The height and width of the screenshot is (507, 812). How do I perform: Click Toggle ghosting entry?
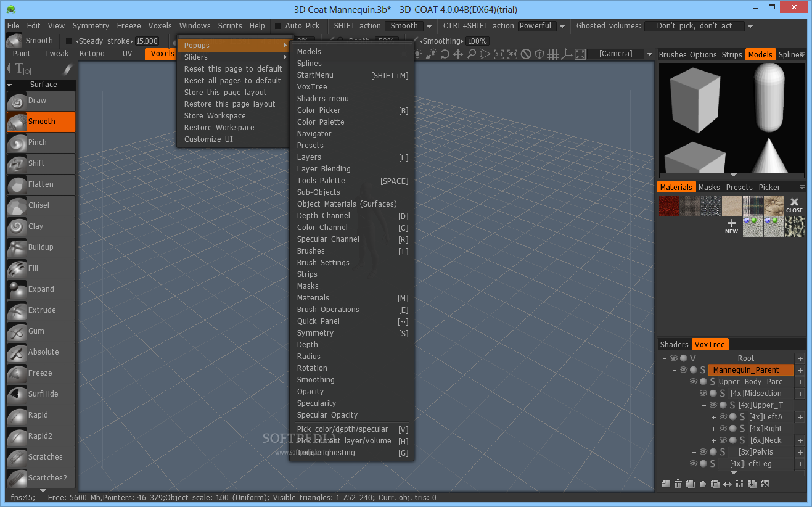coord(352,453)
